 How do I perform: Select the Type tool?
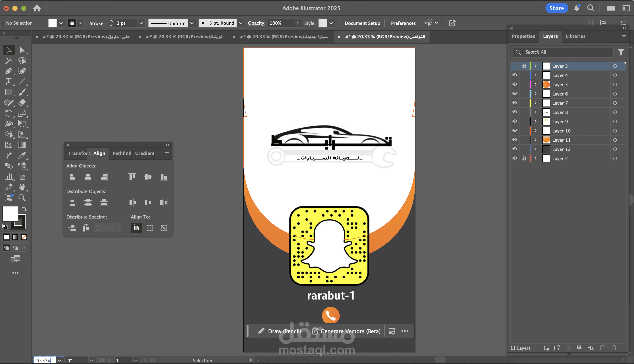[9, 81]
